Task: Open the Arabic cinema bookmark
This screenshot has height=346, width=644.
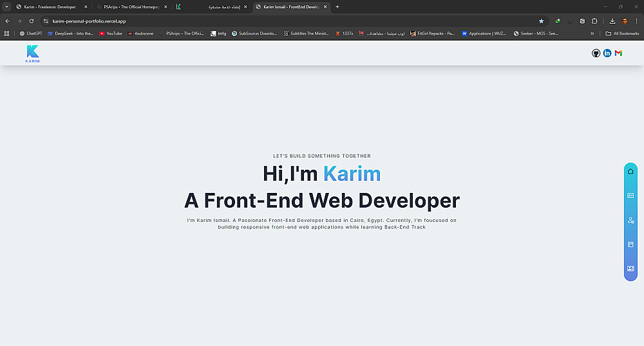Action: coord(381,33)
